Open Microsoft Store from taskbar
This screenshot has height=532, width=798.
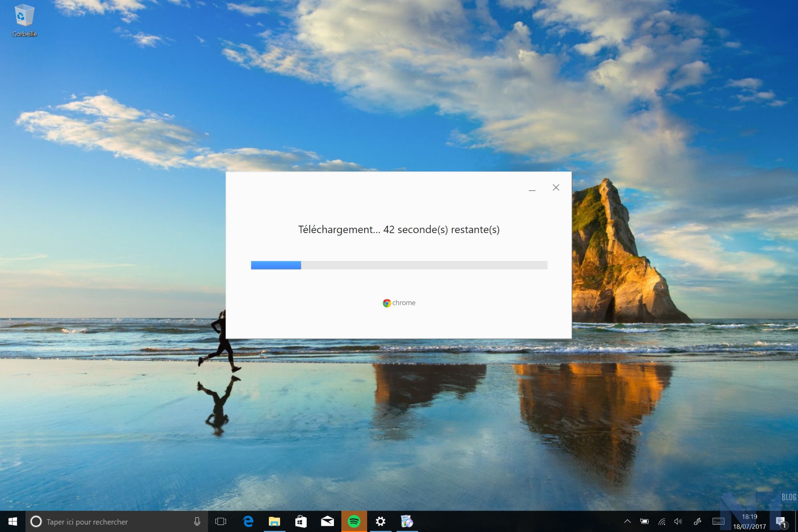[301, 521]
